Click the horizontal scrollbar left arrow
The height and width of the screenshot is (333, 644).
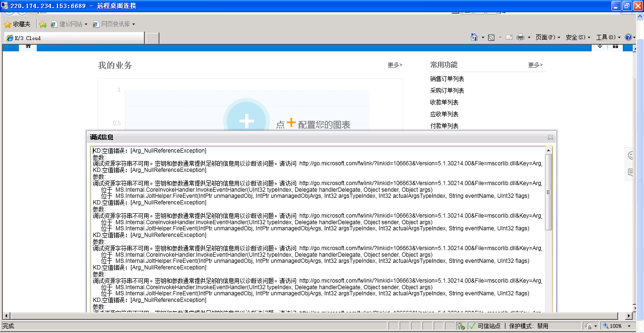7,316
